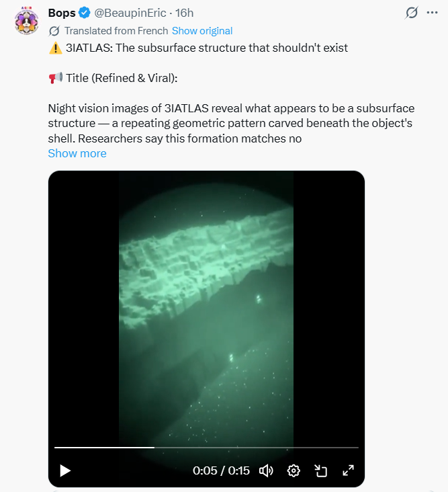448x492 pixels.
Task: Play the 3IATLAS video
Action: (x=65, y=470)
